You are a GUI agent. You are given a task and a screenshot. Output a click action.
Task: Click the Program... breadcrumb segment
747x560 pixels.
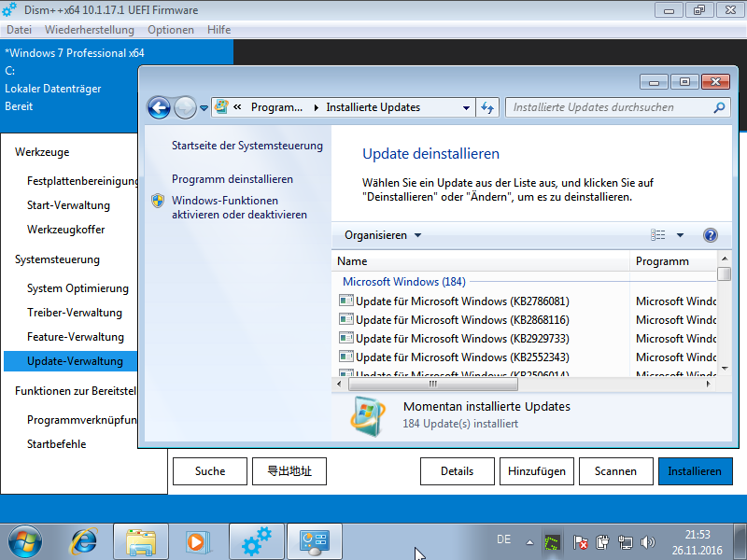point(276,107)
